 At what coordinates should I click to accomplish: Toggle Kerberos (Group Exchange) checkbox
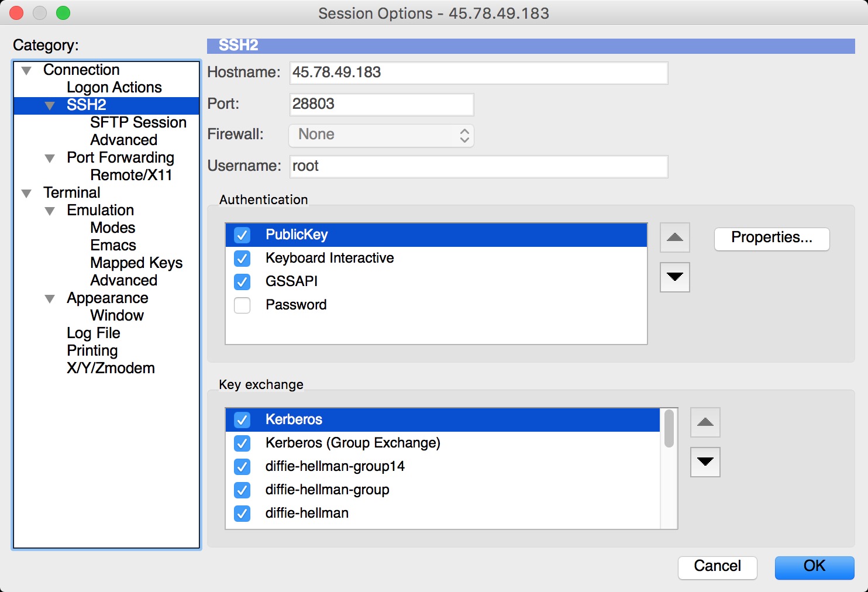(x=242, y=443)
